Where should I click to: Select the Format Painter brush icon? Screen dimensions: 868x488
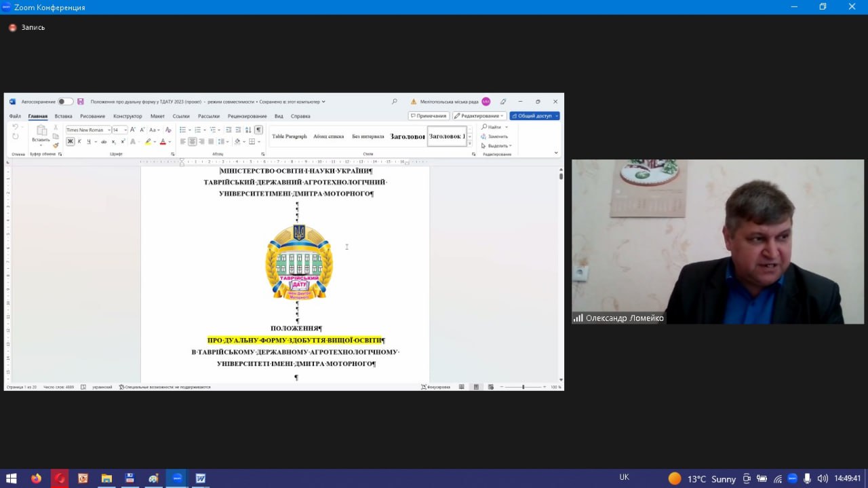(x=56, y=145)
